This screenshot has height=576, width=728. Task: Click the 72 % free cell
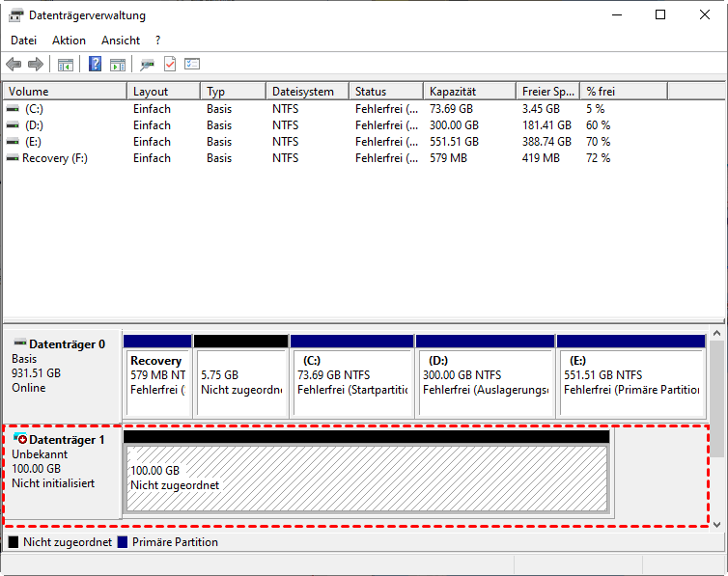pos(598,158)
